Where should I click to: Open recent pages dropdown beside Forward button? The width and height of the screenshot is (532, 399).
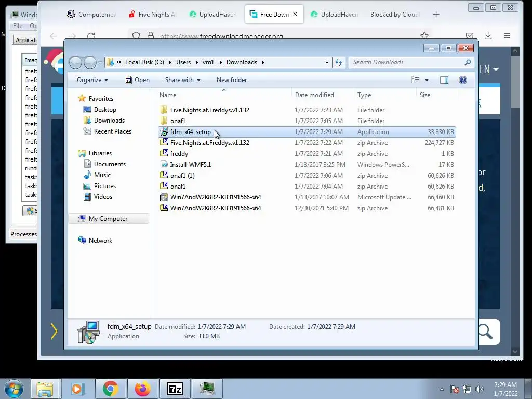click(100, 63)
